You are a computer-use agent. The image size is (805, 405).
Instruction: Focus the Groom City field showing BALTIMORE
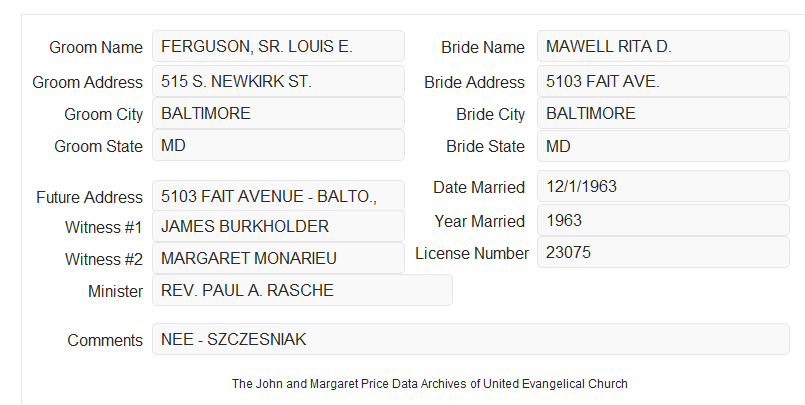[x=278, y=113]
